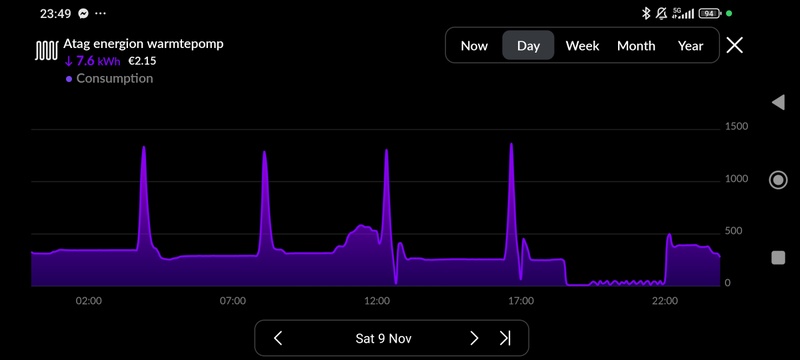Tap the Atag energion warmtepomp title
This screenshot has height=360, width=800.
143,44
